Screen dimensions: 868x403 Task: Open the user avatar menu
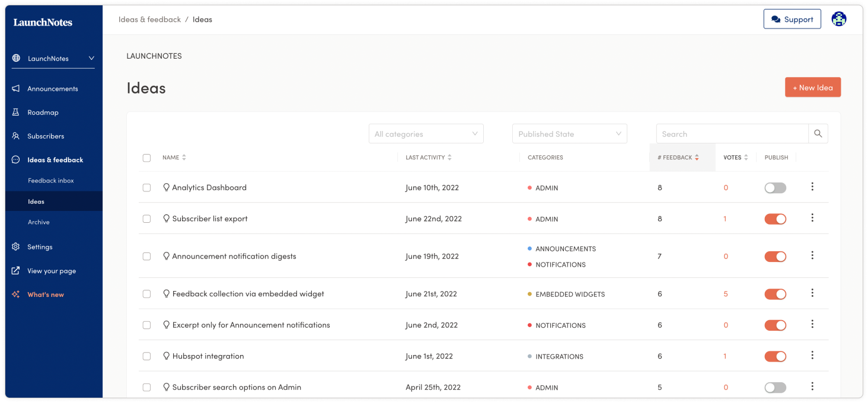[x=839, y=19]
